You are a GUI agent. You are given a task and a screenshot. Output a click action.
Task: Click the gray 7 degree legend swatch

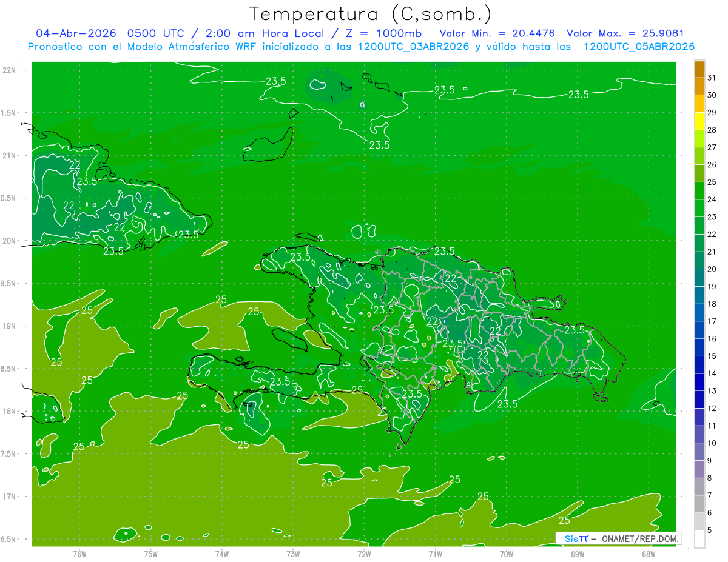[699, 486]
